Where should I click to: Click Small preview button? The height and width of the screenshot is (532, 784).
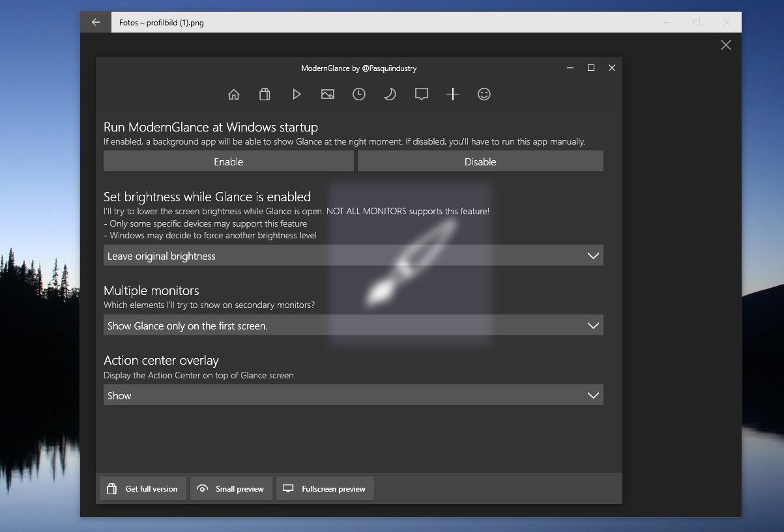[x=231, y=489]
